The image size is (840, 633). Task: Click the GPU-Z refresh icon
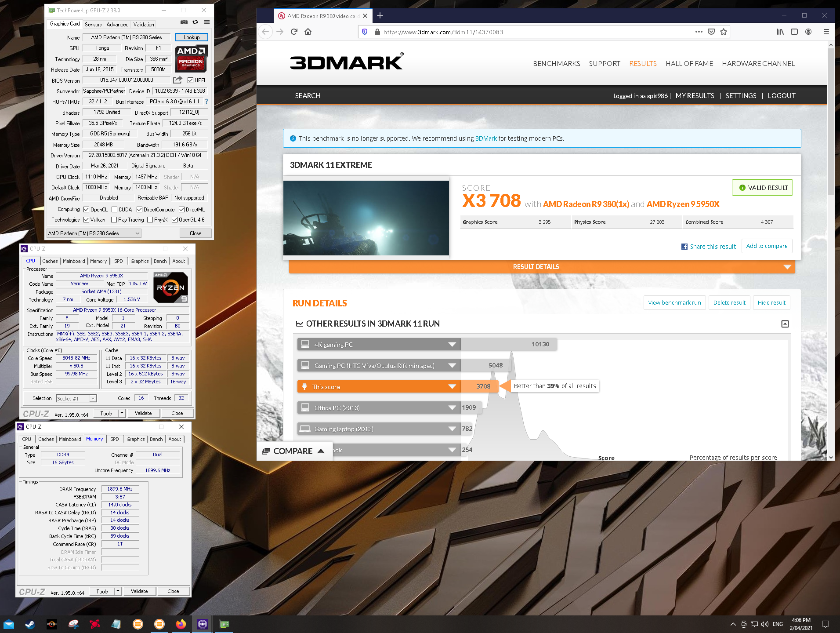click(196, 22)
